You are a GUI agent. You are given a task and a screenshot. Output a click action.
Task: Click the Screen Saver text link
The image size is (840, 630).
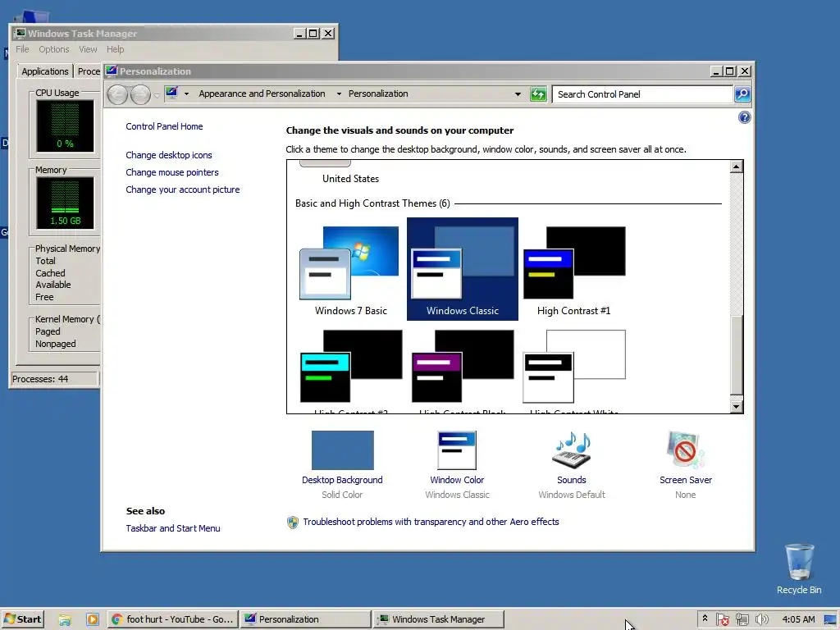[x=686, y=480]
